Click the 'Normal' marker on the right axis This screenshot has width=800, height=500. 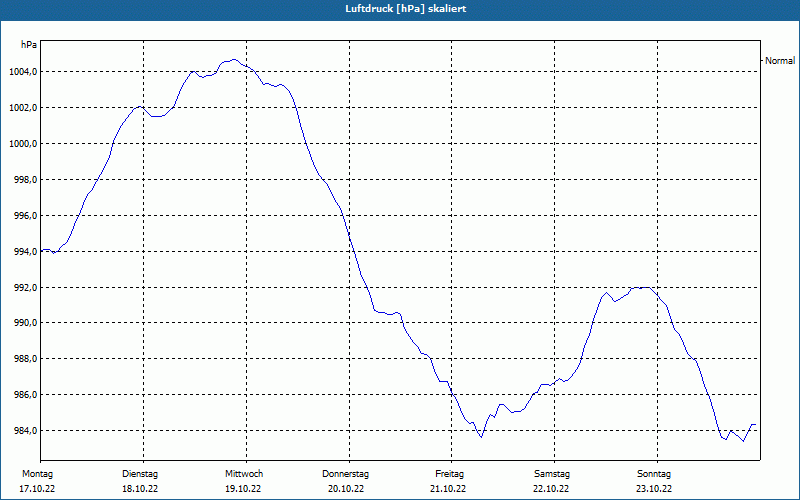tap(780, 61)
